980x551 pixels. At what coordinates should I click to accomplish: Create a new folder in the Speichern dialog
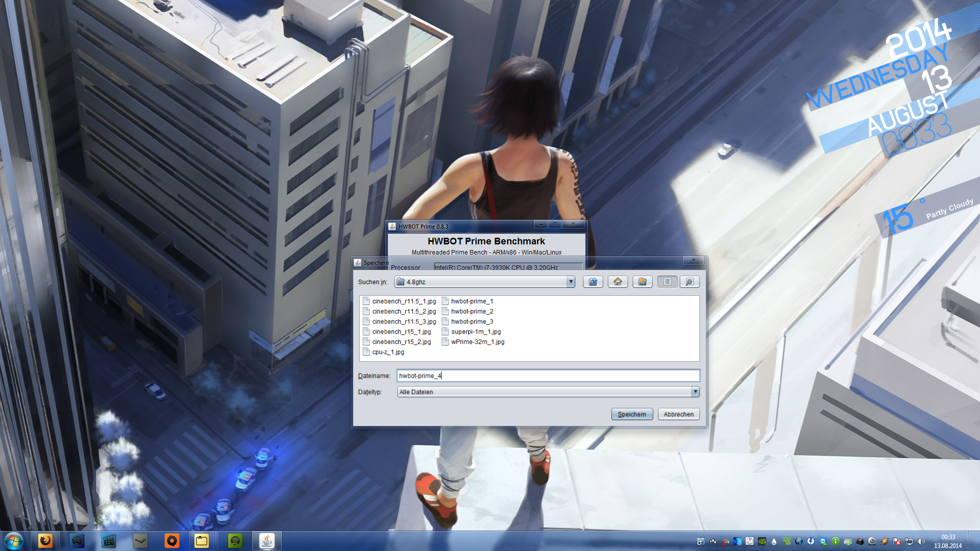coord(643,282)
